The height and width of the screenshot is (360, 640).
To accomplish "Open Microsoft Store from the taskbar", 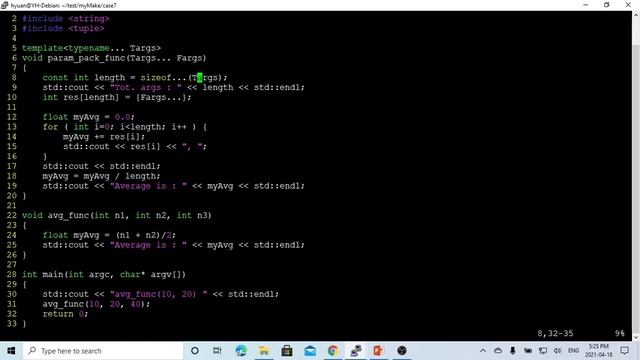I will tap(287, 351).
